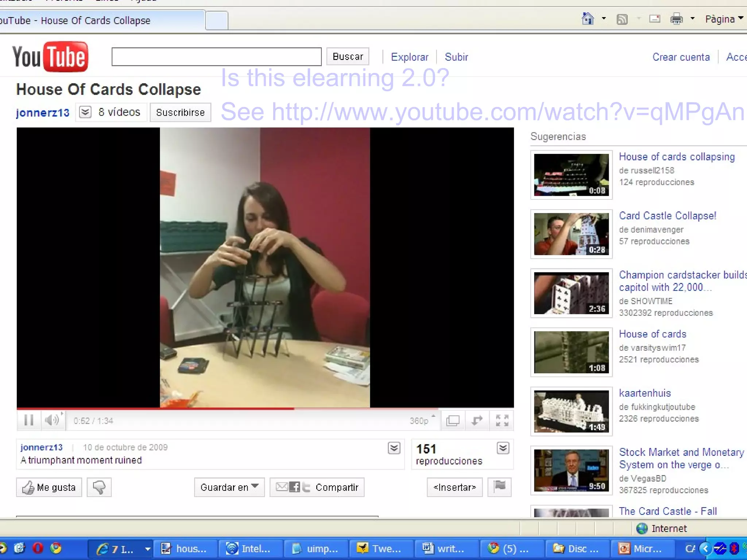Click the Suscribirse button
This screenshot has height=560, width=747.
(180, 112)
